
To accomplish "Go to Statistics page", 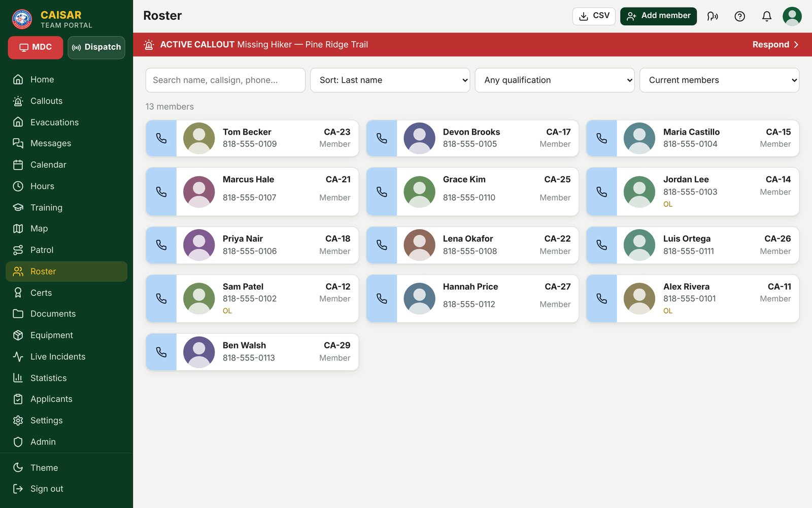I will coord(66,378).
